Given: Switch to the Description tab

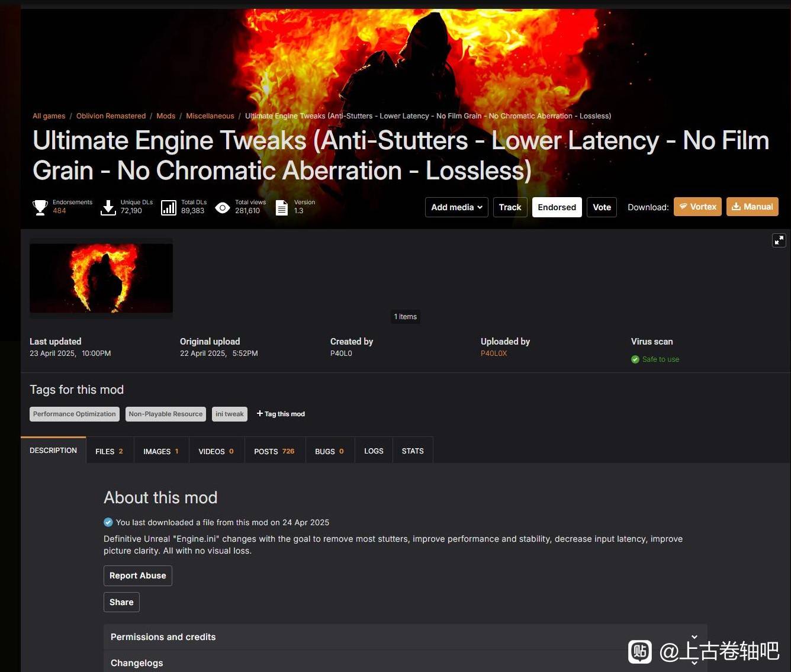Looking at the screenshot, I should coord(53,451).
